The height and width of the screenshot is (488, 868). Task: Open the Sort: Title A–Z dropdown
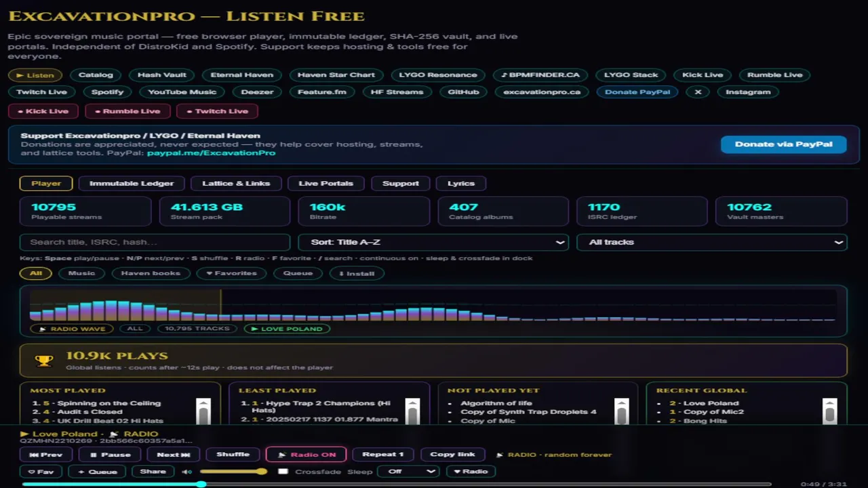click(433, 242)
